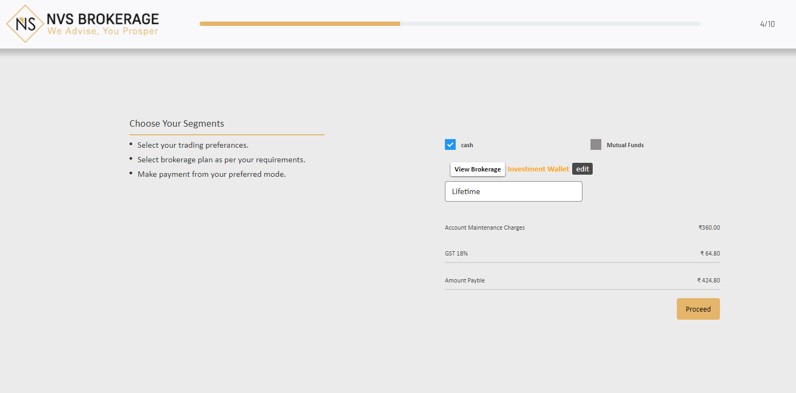The image size is (796, 393).
Task: Click the GST 18% row label
Action: pos(456,253)
